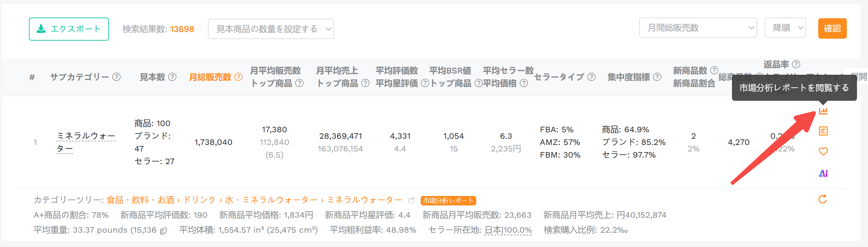Click the 月平均販売数 column header
This screenshot has width=868, height=247.
coord(275,71)
